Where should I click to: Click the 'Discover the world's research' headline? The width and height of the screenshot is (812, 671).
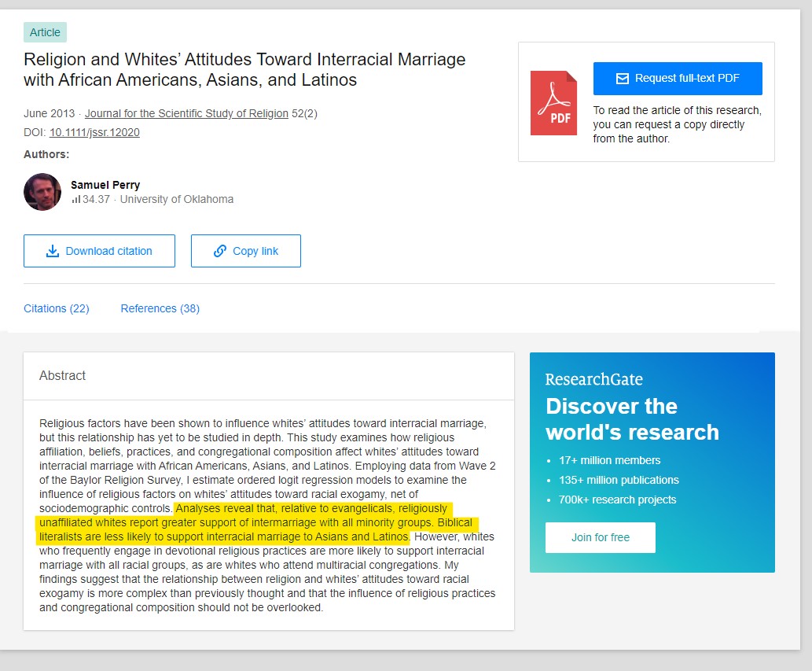coord(632,419)
